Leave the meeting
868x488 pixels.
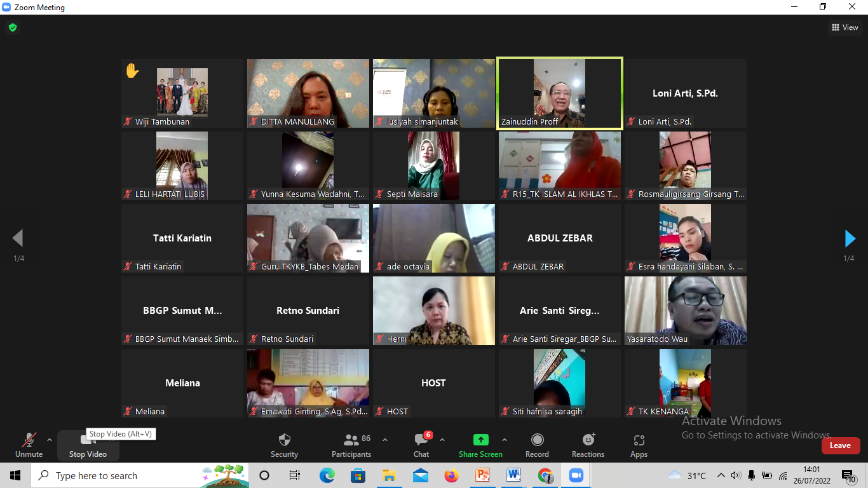841,445
